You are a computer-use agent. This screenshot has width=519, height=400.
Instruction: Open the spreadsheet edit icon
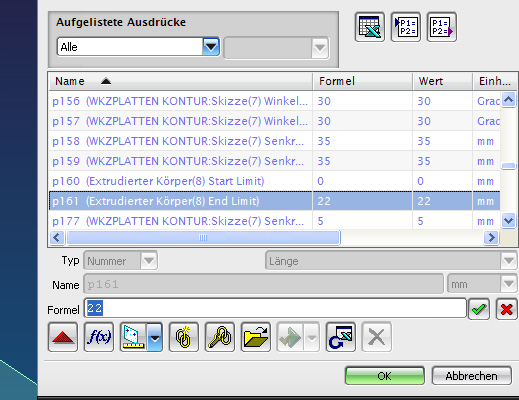pyautogui.click(x=370, y=27)
